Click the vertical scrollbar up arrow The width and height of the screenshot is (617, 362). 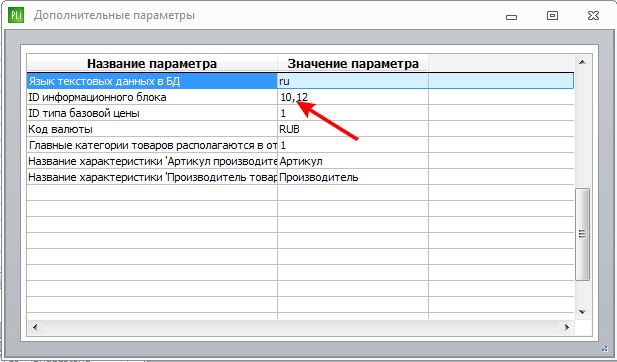582,62
